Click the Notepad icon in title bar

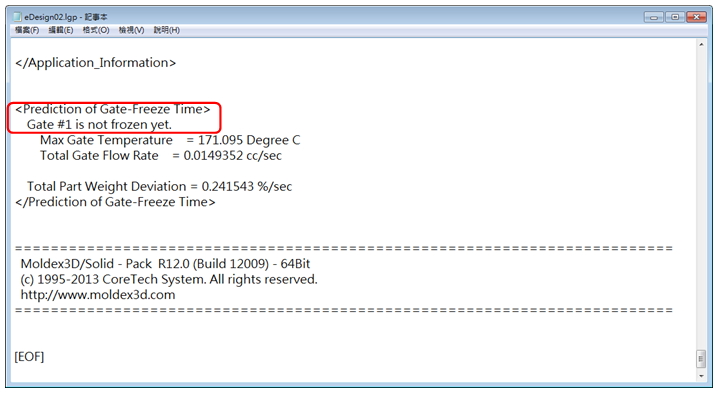pyautogui.click(x=17, y=17)
